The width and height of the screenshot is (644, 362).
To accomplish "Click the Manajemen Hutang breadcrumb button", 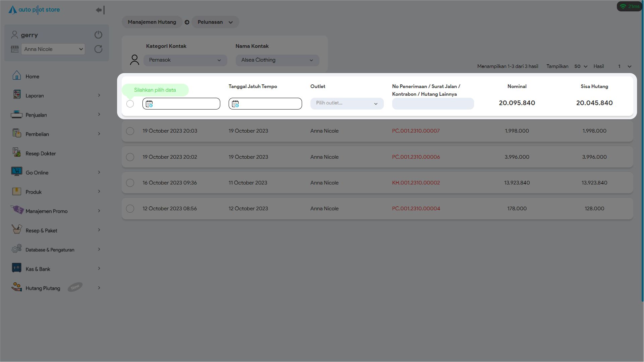I will coord(152,22).
